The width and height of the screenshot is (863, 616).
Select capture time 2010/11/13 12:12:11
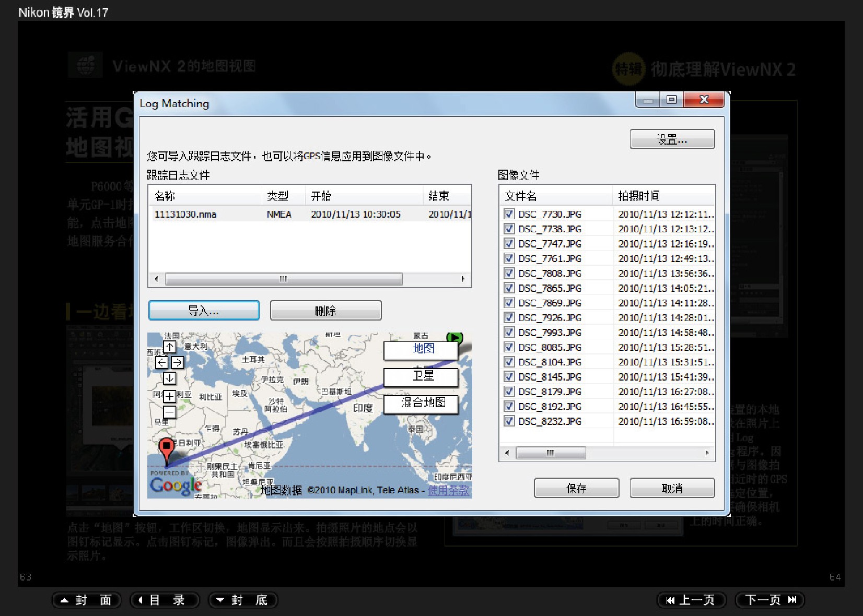(x=666, y=214)
